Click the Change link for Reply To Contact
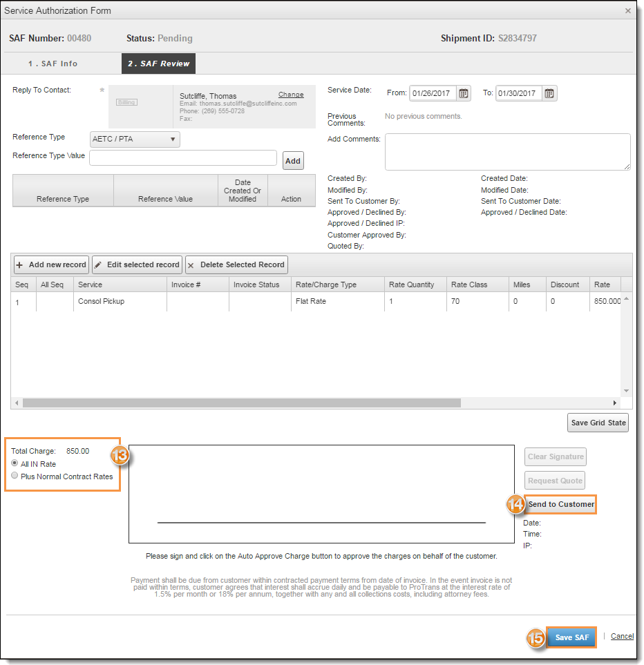The height and width of the screenshot is (665, 644). 290,95
